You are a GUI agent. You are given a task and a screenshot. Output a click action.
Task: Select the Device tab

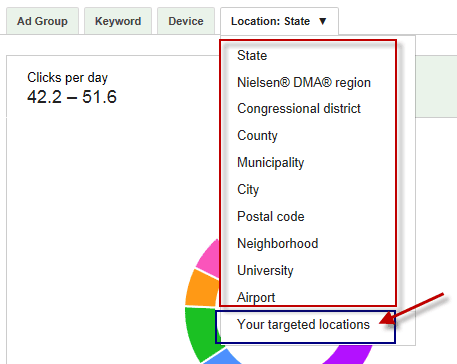coord(186,21)
